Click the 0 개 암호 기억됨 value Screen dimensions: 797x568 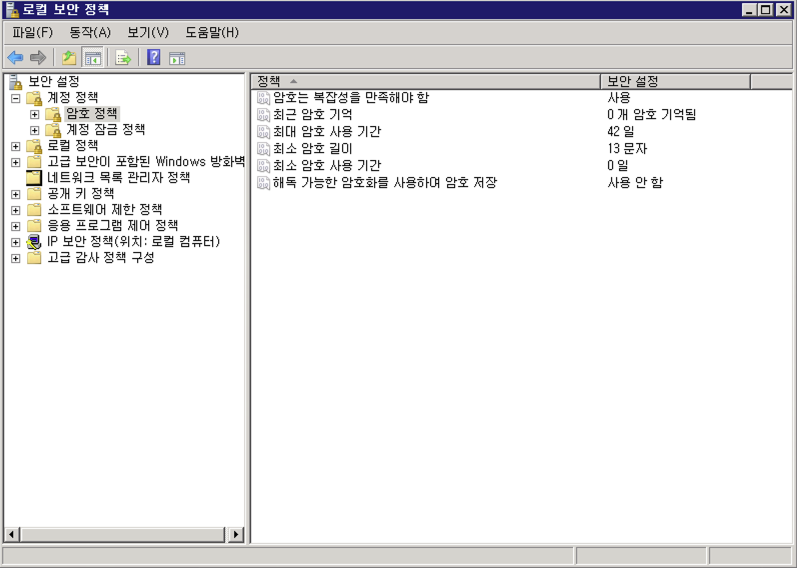pos(651,115)
